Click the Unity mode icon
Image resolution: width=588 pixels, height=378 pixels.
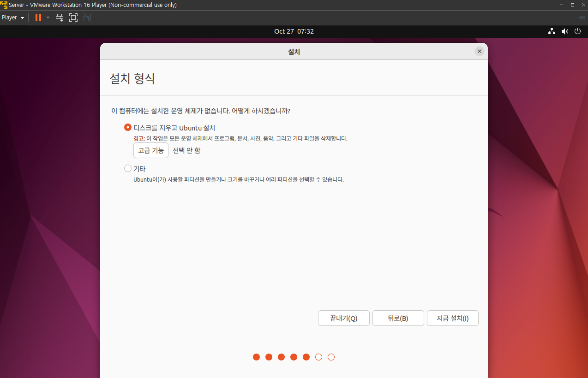87,18
